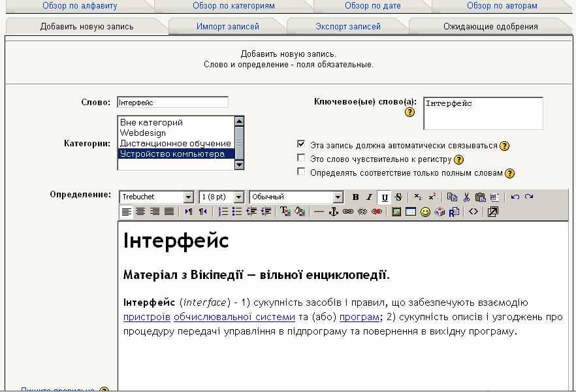
Task: Follow the обчислювальної системи link
Action: tap(234, 317)
